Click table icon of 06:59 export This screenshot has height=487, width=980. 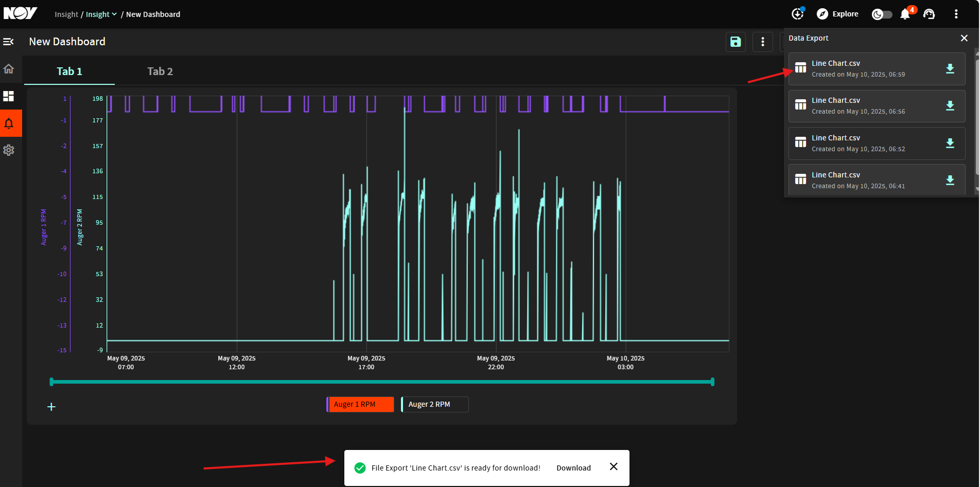pos(800,68)
